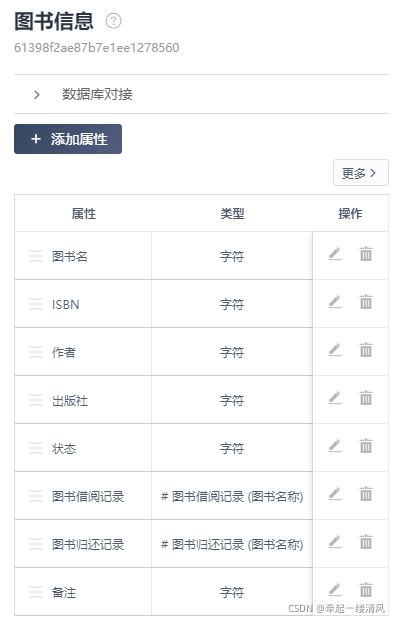Image resolution: width=400 pixels, height=622 pixels.
Task: Delete the ISBN attribute using trash icon
Action: (x=366, y=302)
